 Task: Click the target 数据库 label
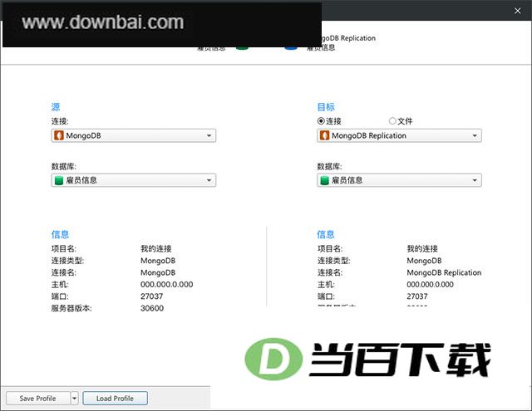(x=329, y=166)
